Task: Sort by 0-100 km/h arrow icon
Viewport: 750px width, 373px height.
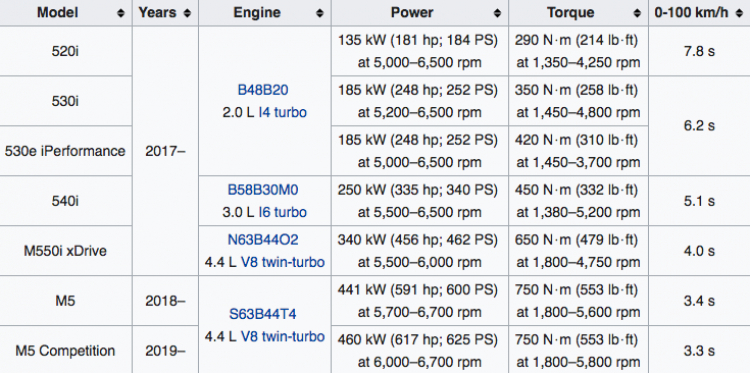Action: pos(739,13)
